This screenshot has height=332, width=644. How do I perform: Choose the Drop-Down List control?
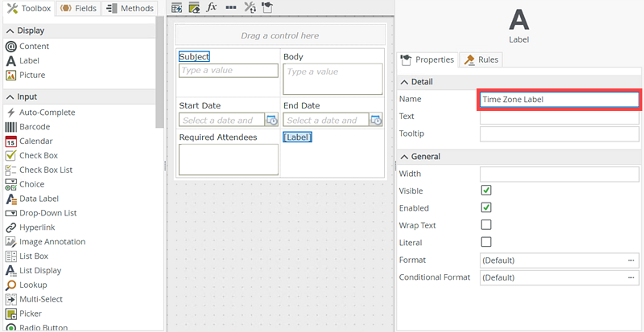tap(47, 213)
